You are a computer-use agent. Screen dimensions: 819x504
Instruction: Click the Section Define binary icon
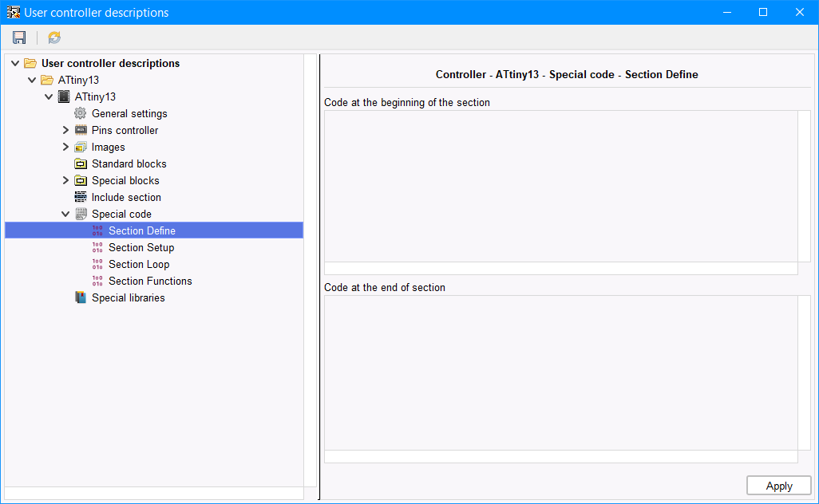(x=97, y=230)
